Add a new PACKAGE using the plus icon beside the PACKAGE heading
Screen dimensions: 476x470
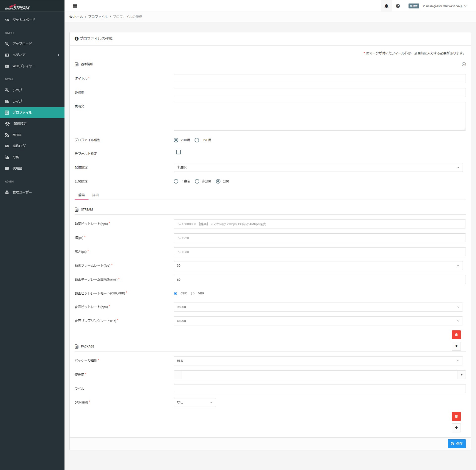[x=456, y=346]
